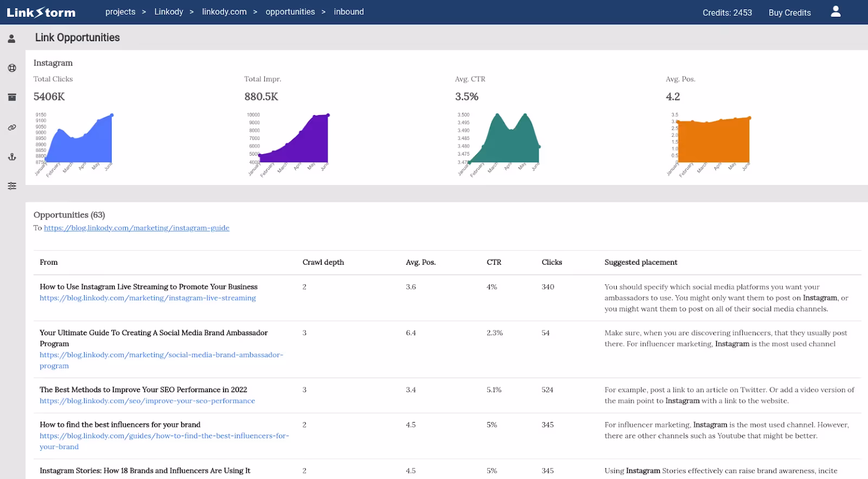Click 880.5K total impressions value
This screenshot has width=868, height=479.
(261, 97)
